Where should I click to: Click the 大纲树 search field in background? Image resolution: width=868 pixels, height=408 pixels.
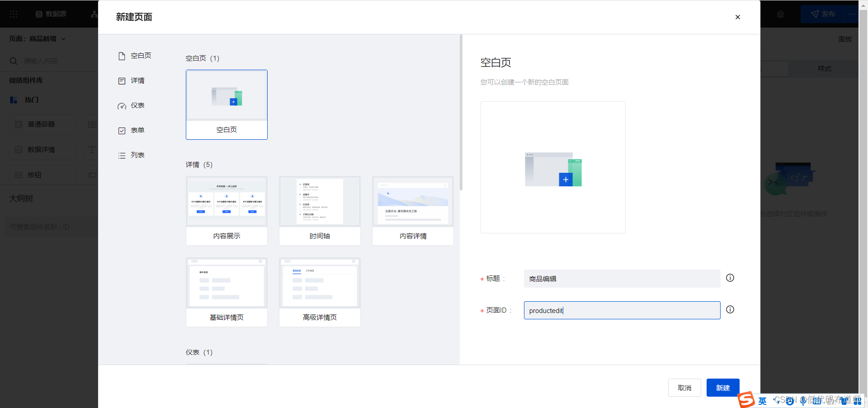click(52, 227)
